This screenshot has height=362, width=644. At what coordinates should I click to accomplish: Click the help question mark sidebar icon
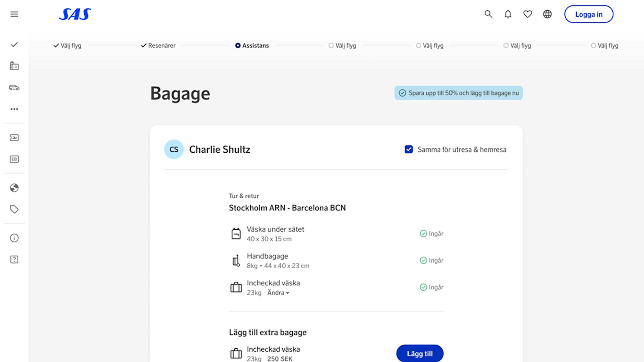click(14, 260)
